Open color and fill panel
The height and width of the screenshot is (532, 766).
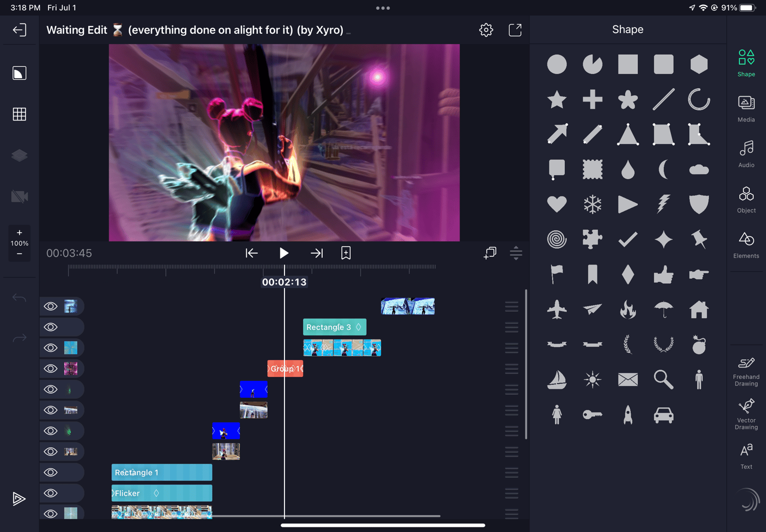click(19, 74)
